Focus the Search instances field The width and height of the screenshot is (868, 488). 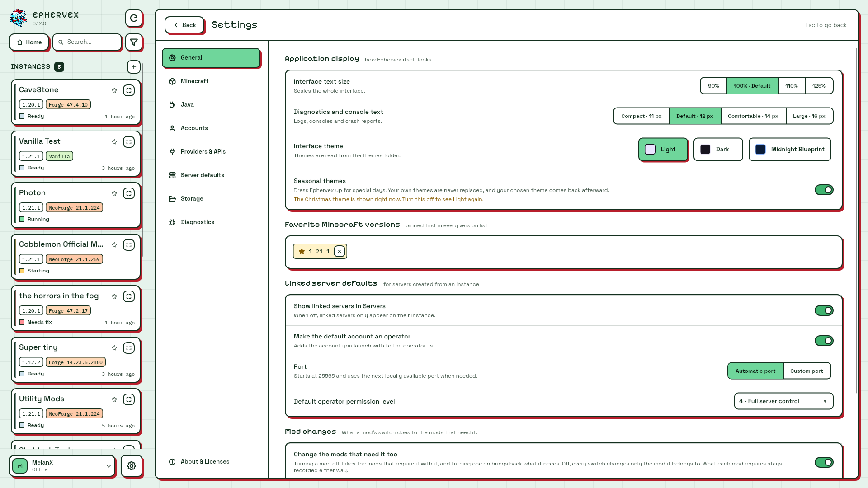click(87, 42)
